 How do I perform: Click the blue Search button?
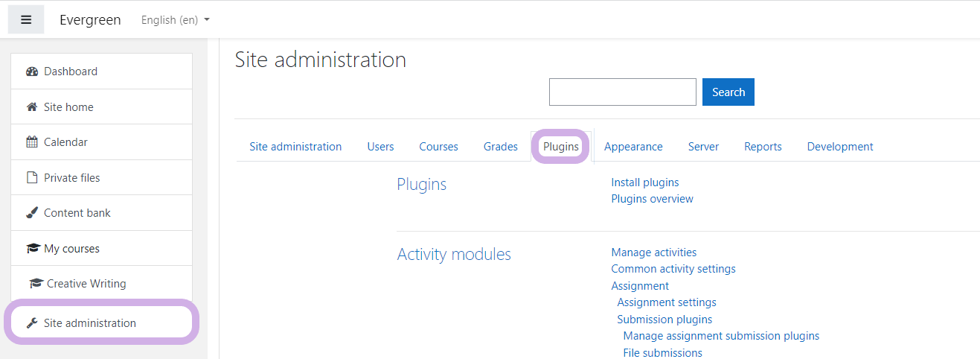728,92
